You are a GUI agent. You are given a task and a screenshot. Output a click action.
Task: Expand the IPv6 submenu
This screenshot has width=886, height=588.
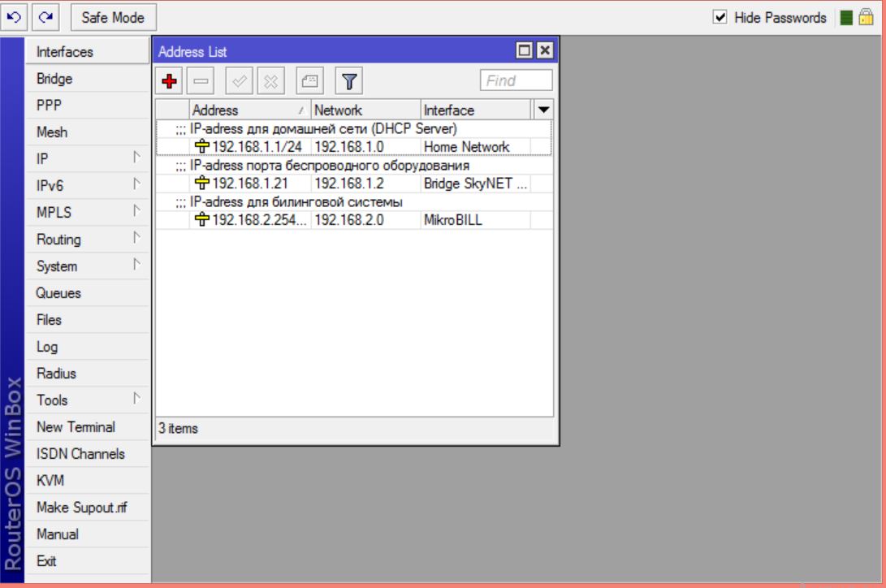[x=88, y=186]
